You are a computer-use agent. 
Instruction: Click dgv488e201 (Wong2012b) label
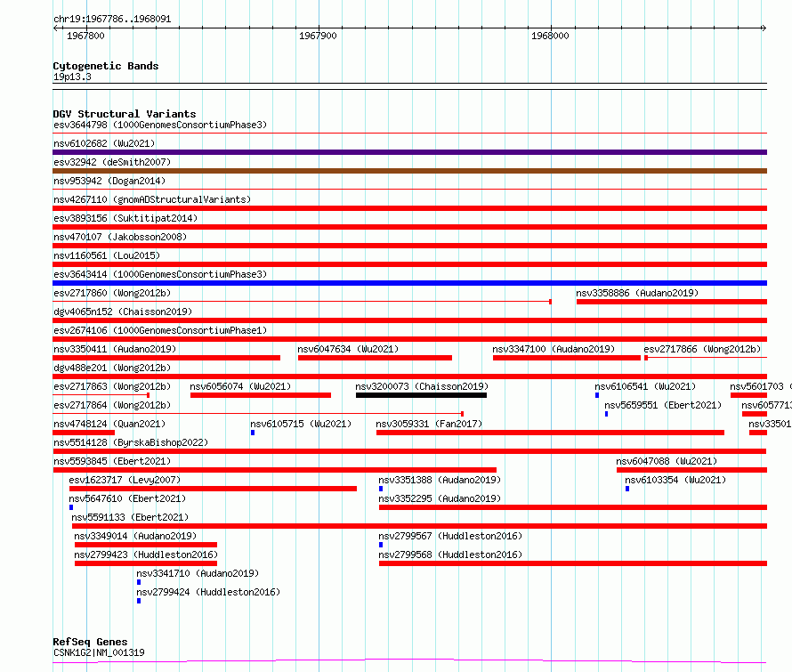[112, 368]
